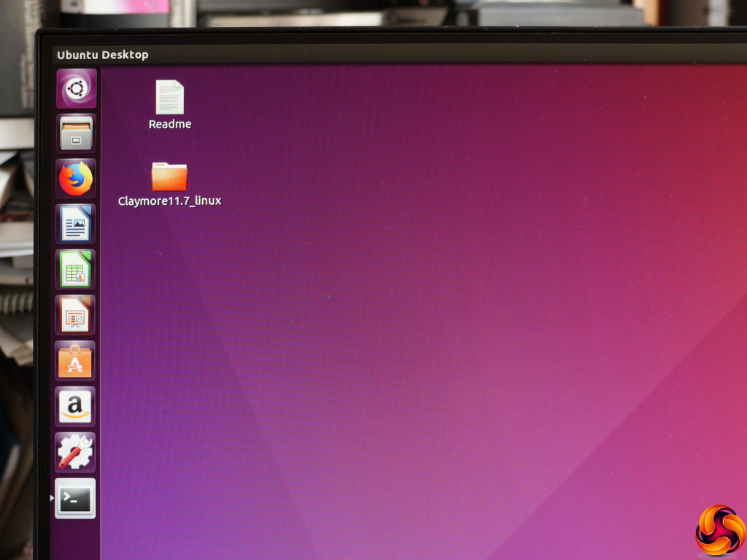Open the Files manager from launcher

pyautogui.click(x=76, y=133)
